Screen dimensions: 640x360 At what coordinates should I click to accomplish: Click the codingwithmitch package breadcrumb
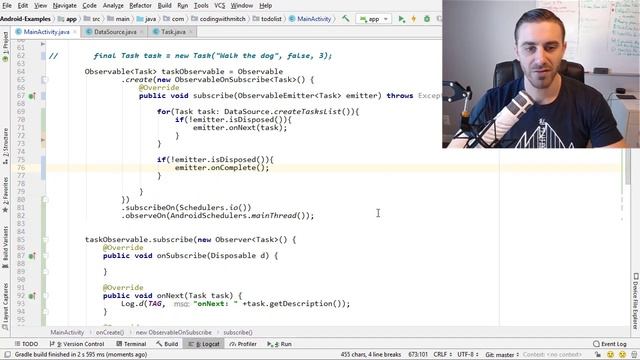[219, 19]
